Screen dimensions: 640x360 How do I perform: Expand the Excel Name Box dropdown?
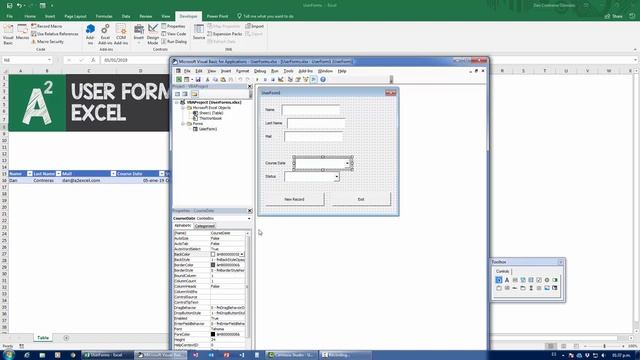pyautogui.click(x=49, y=60)
